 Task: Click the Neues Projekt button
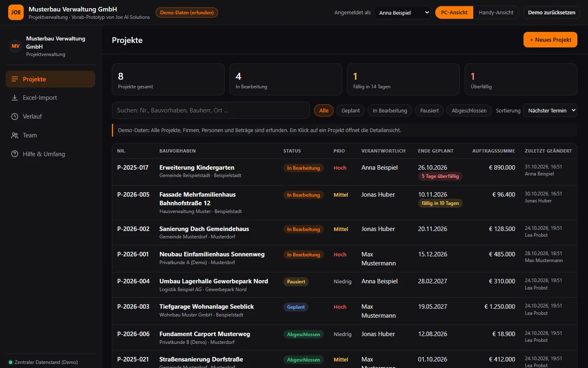click(x=550, y=40)
